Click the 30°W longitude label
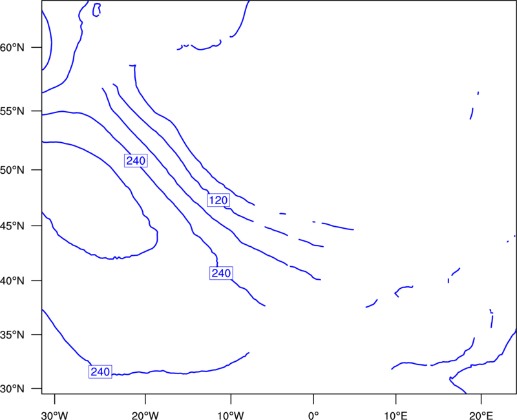Viewport: 517px width, 420px height. (x=55, y=415)
